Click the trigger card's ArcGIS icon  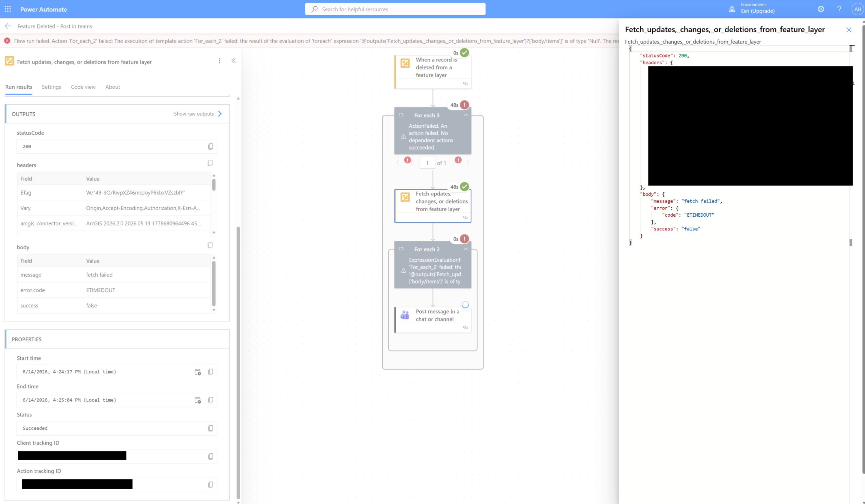[x=405, y=63]
